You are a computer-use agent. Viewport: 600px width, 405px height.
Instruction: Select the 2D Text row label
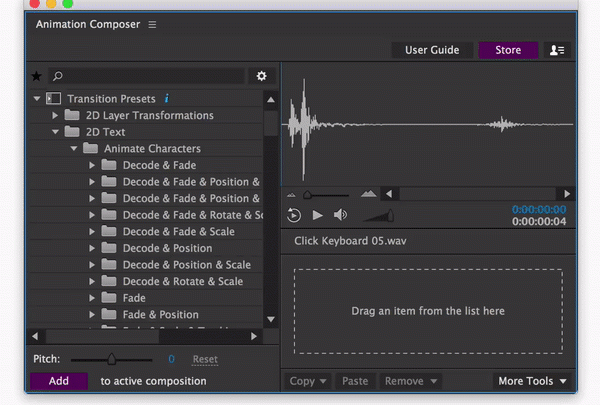[x=105, y=132]
